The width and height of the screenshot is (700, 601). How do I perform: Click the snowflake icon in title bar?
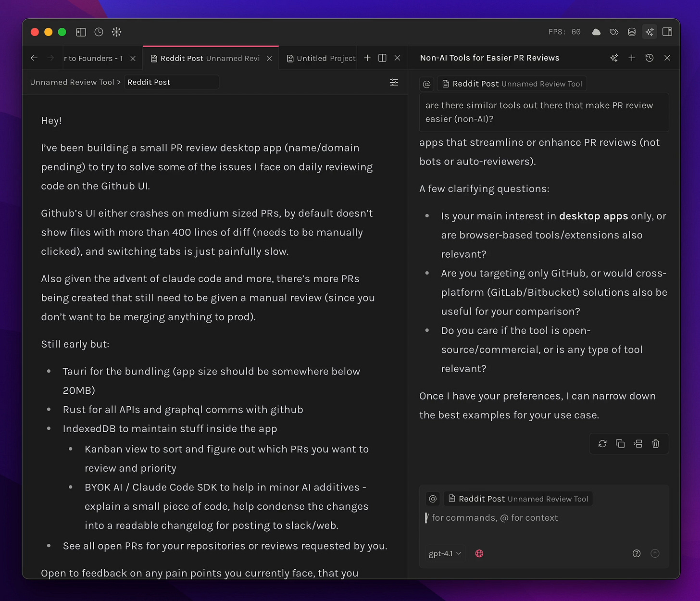pyautogui.click(x=116, y=32)
